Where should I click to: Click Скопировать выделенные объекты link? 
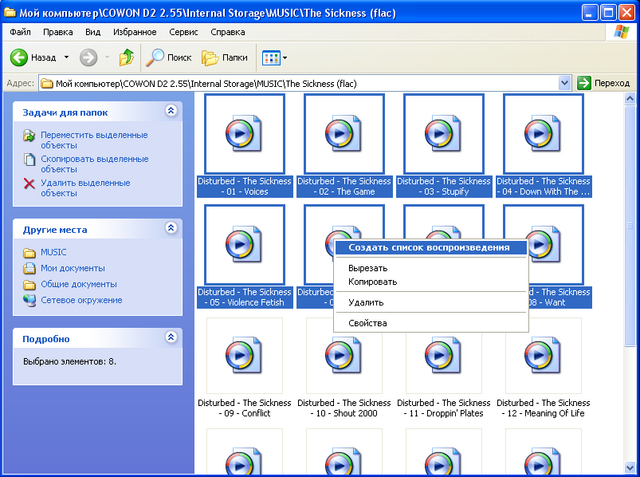click(x=94, y=164)
